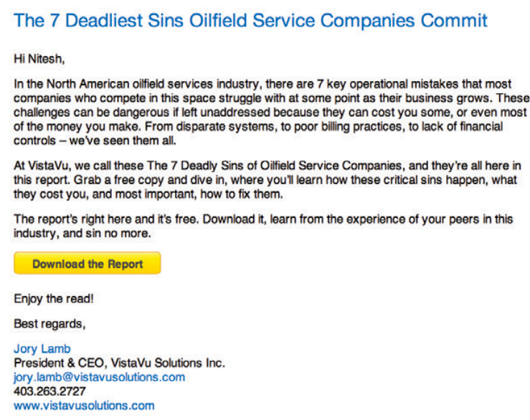The image size is (530, 420).
Task: Open the 7 Deadliest Sins headline link
Action: point(250,20)
